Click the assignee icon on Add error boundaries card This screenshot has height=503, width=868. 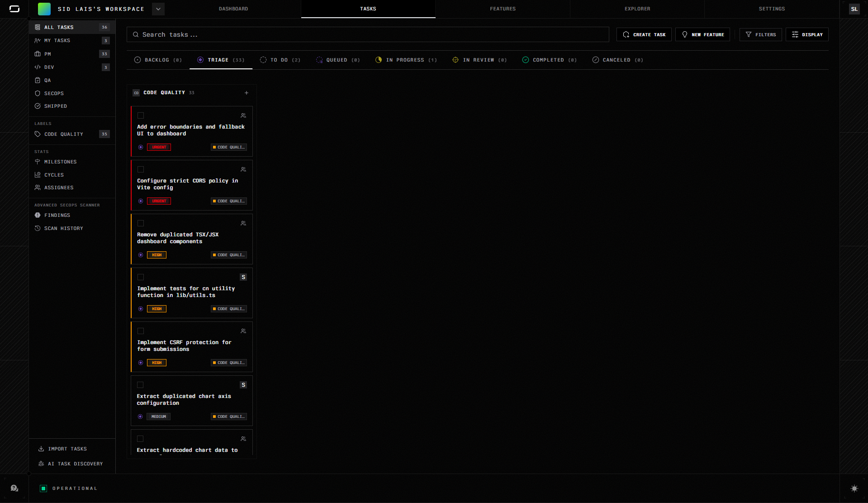pos(243,115)
